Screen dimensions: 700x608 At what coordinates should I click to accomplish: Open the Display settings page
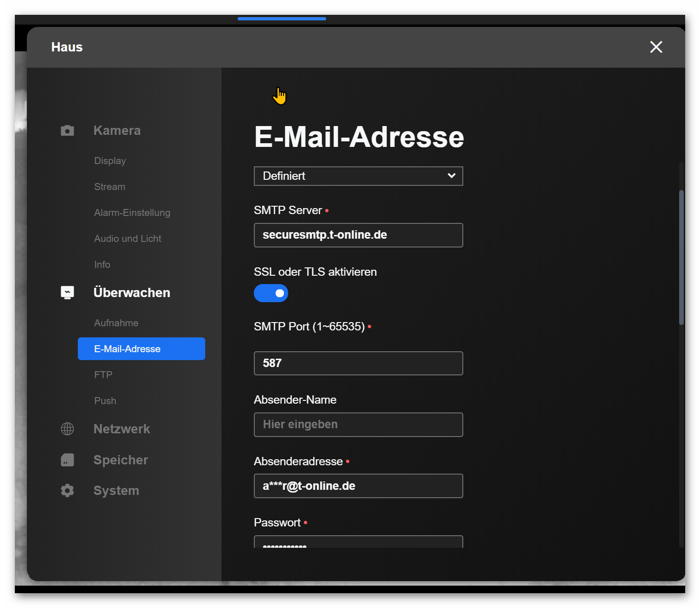110,161
